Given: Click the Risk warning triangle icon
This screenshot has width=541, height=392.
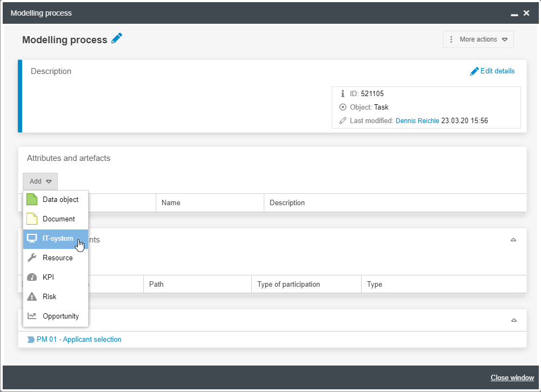Looking at the screenshot, I should [32, 296].
